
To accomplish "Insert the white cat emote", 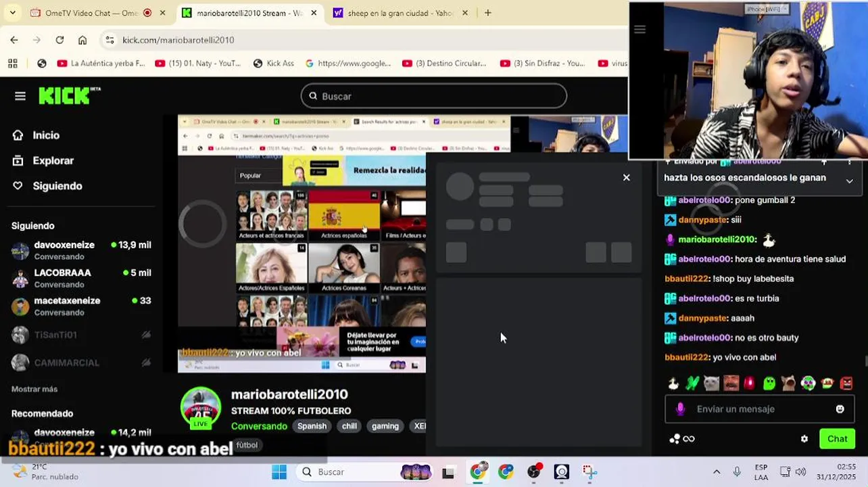I will point(711,384).
